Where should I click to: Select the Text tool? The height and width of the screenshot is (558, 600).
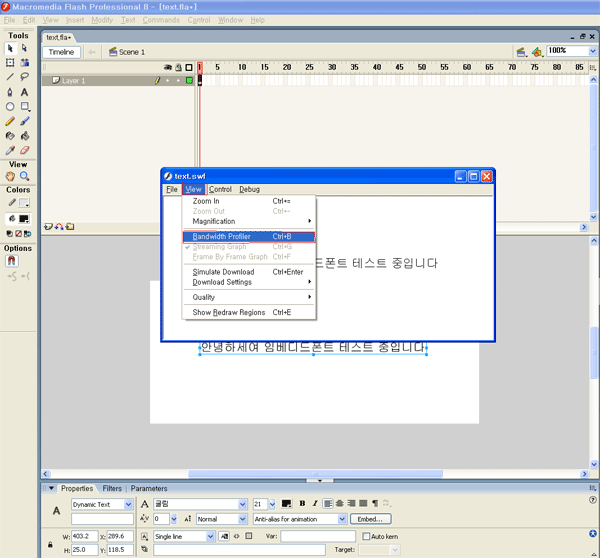point(24,92)
